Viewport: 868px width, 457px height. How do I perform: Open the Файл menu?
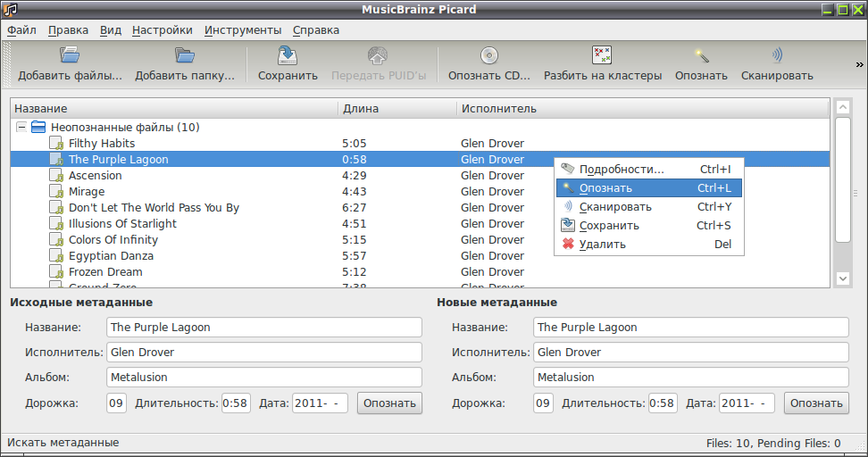pyautogui.click(x=21, y=30)
